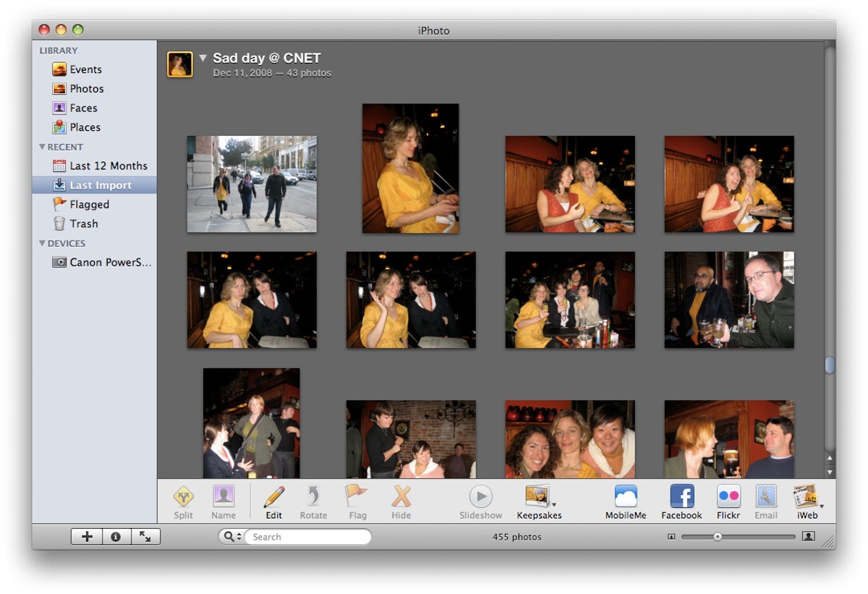The width and height of the screenshot is (868, 594).
Task: Select the Edit pencil tool
Action: (273, 497)
